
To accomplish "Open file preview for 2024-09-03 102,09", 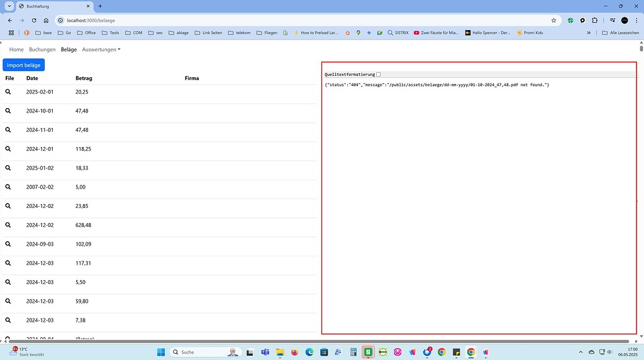I will [x=8, y=244].
